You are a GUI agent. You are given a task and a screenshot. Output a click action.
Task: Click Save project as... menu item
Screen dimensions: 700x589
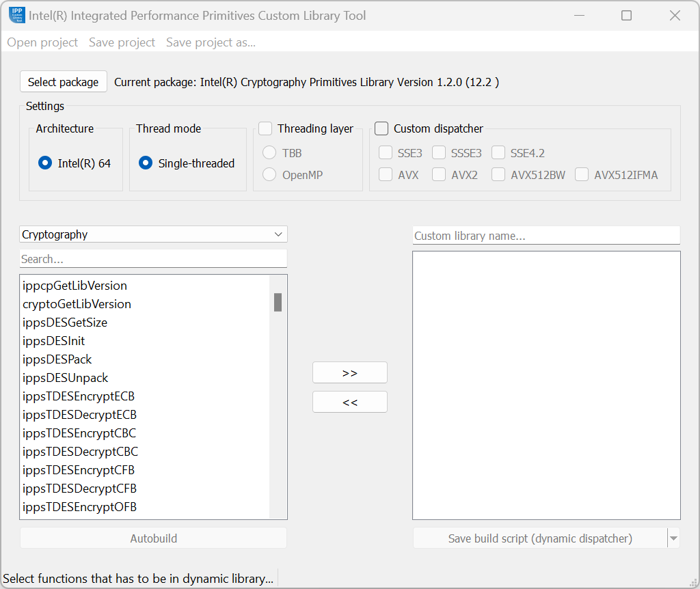point(211,42)
